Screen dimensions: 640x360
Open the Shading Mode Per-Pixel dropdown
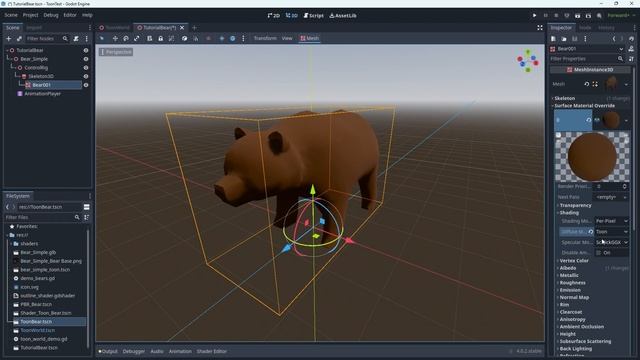(x=611, y=221)
